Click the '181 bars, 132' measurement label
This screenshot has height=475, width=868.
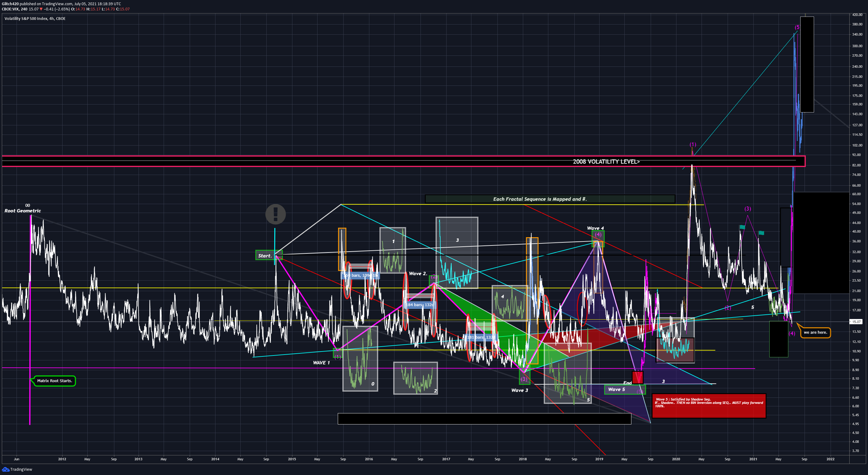pos(480,337)
